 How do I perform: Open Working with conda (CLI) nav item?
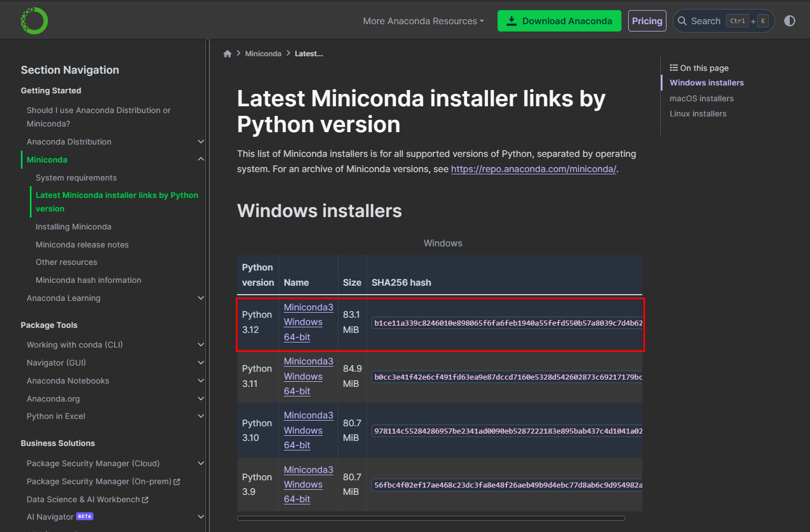(74, 345)
